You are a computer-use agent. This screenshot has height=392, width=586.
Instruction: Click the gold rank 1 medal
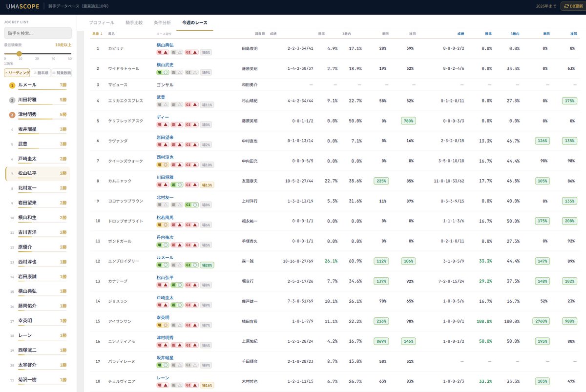tap(12, 85)
